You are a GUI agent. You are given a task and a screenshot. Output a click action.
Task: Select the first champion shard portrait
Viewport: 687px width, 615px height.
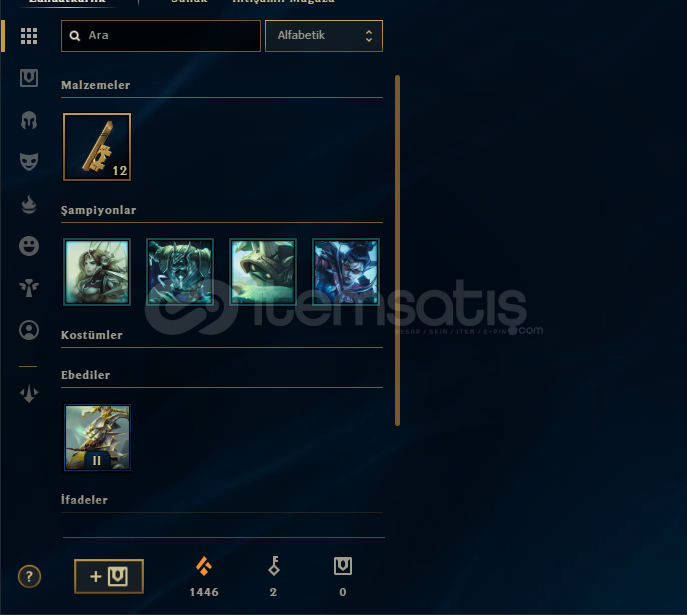click(97, 272)
